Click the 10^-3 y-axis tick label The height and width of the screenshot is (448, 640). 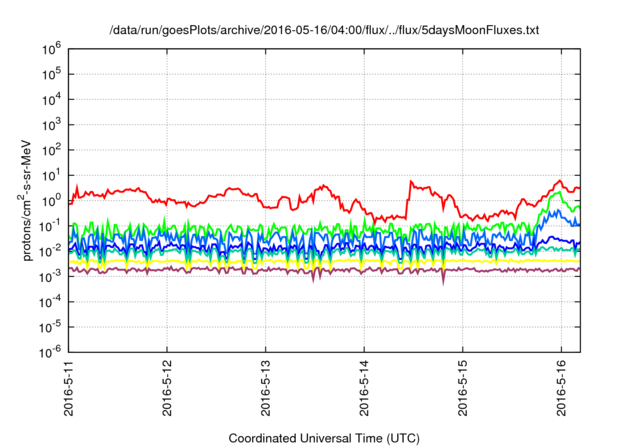(x=51, y=277)
